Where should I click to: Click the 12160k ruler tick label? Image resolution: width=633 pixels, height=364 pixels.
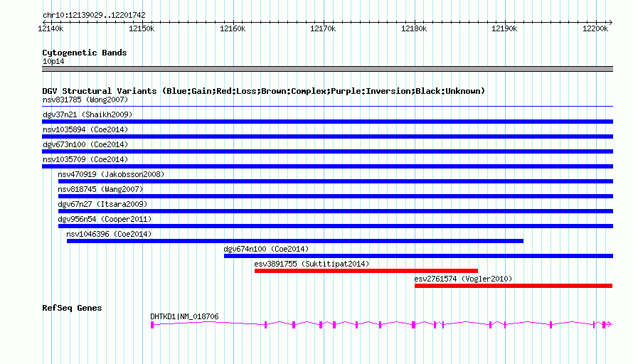233,28
